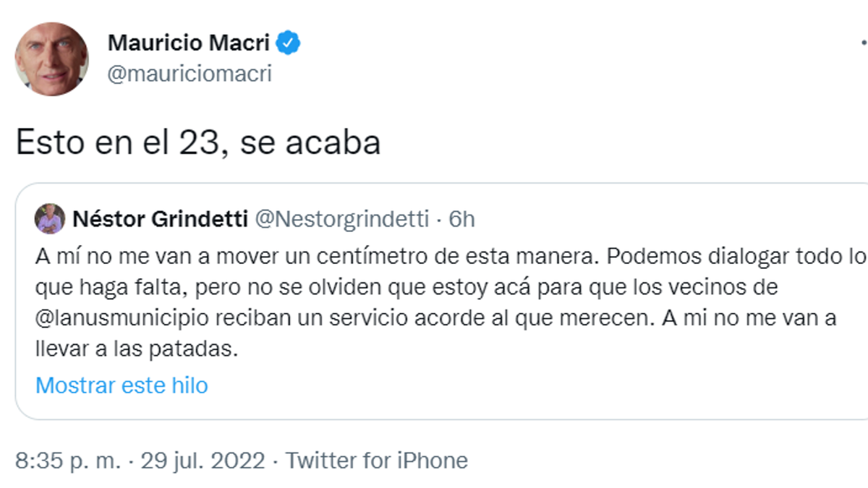The image size is (868, 488).
Task: Select the "Esto en el 23, se acaba" text
Action: pos(198,143)
